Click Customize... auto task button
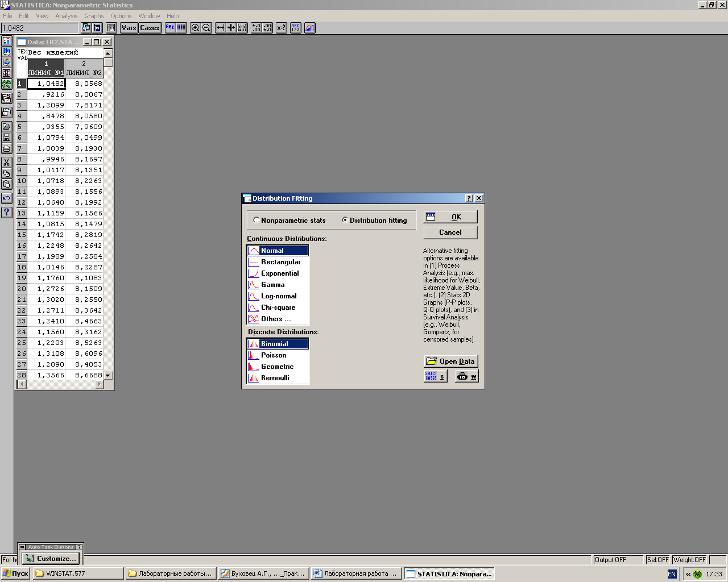The height and width of the screenshot is (582, 728). point(51,559)
